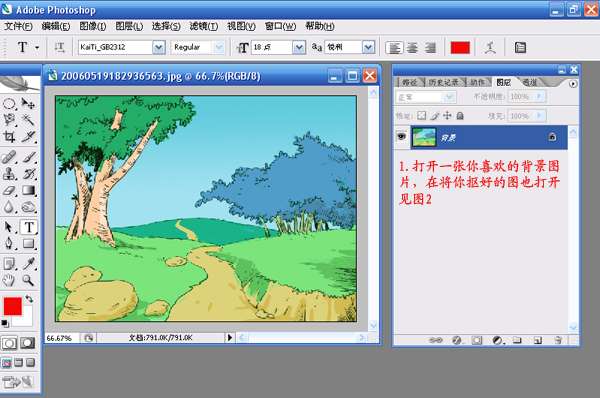Viewport: 600px width, 398px height.
Task: Click the red text color swatch
Action: pos(460,48)
